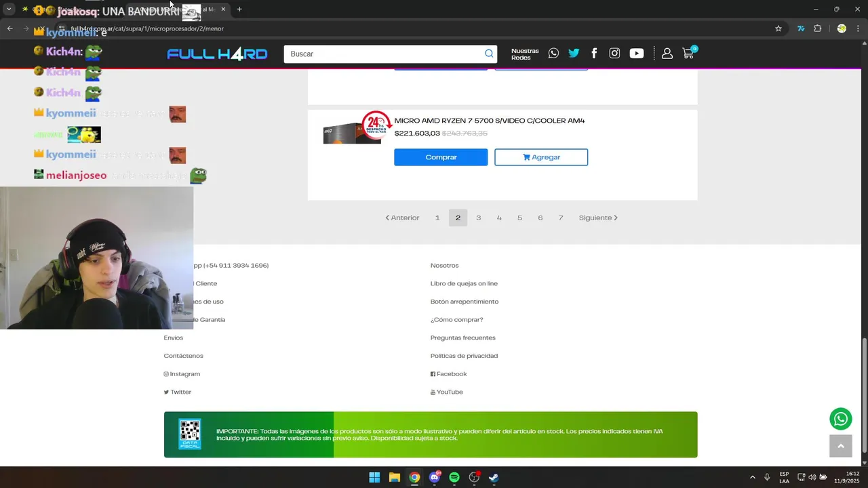Open the user account icon

coord(667,54)
